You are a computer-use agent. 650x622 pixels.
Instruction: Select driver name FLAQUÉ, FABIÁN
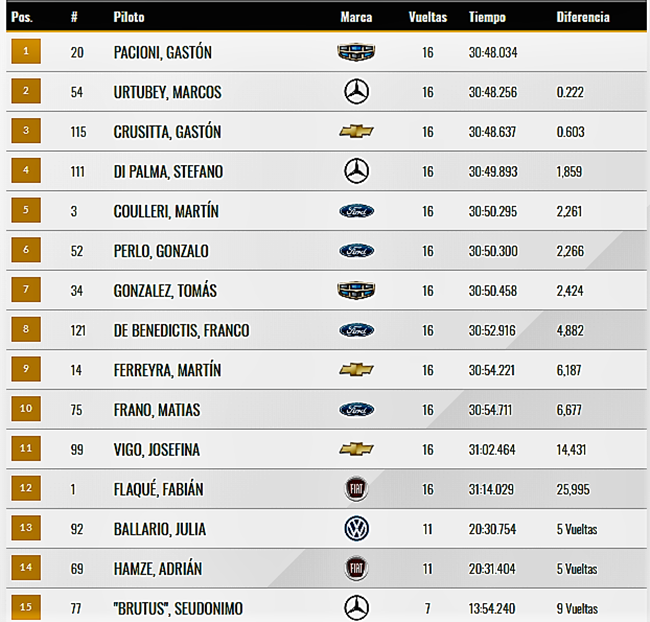pos(159,489)
